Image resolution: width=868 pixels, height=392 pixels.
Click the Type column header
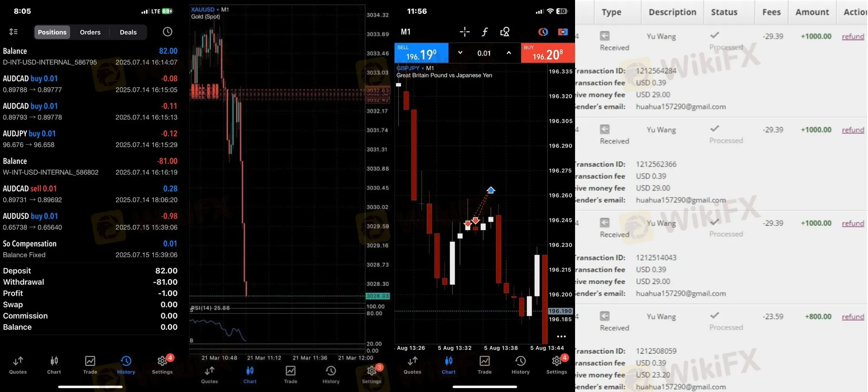point(611,12)
